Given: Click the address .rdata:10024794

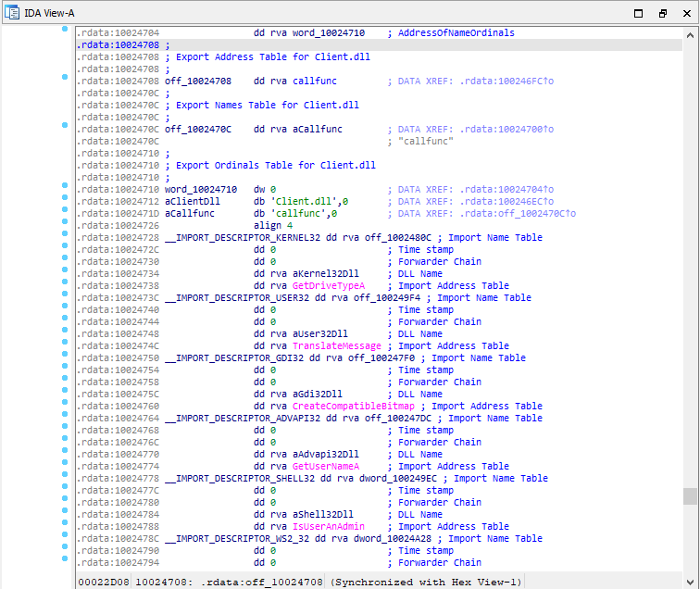Looking at the screenshot, I should coord(118,563).
